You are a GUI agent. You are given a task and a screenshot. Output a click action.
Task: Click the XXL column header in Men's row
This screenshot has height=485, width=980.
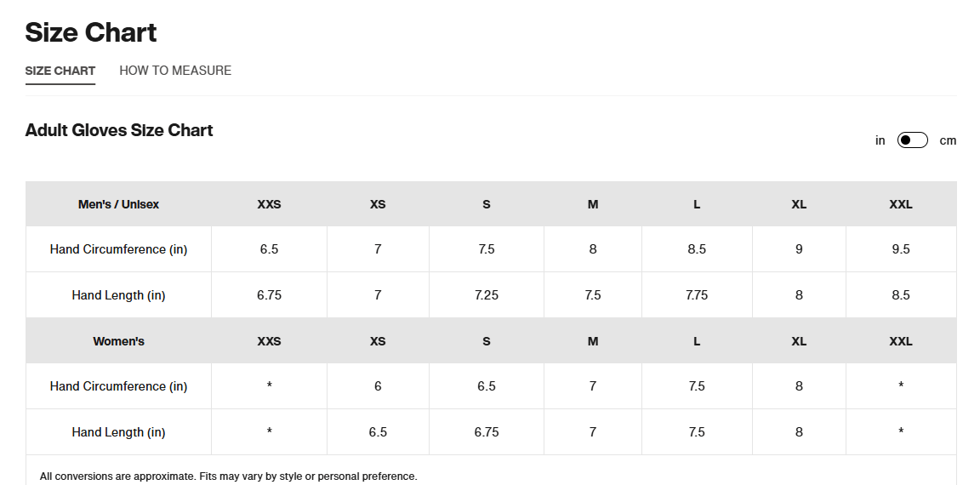901,204
